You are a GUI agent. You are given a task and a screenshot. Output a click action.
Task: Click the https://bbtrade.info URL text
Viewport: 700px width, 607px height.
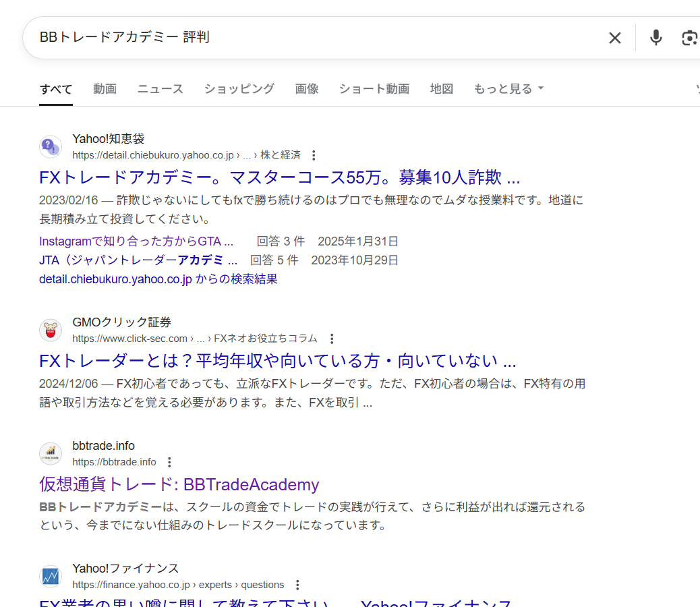tap(114, 462)
